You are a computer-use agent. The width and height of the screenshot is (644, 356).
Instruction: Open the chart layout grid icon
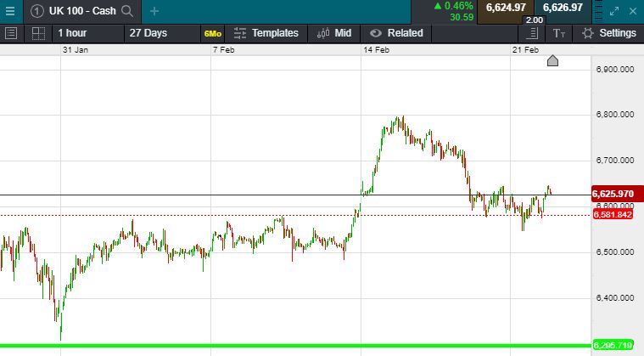[x=38, y=33]
